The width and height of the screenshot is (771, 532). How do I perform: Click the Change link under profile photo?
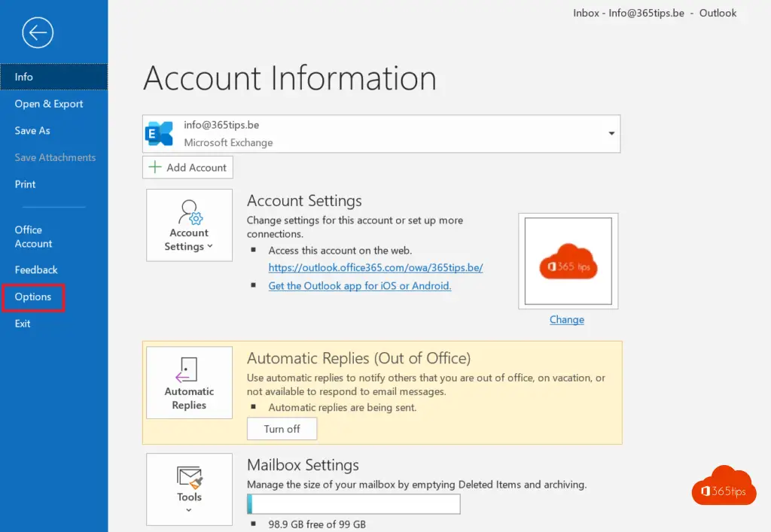click(566, 319)
